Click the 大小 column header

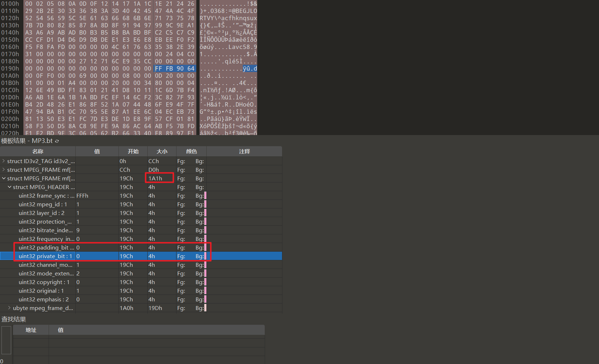coord(162,152)
